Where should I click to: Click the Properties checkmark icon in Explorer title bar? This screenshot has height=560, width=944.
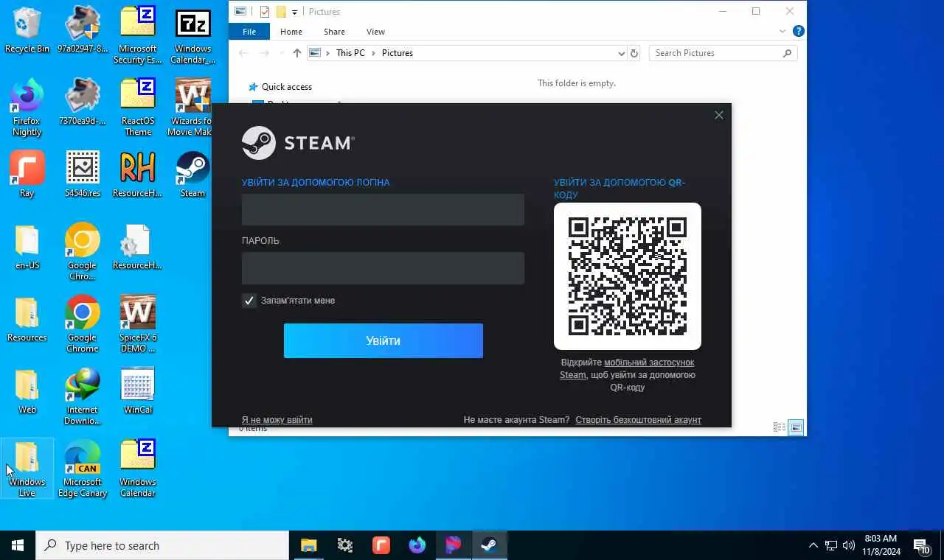coord(265,12)
